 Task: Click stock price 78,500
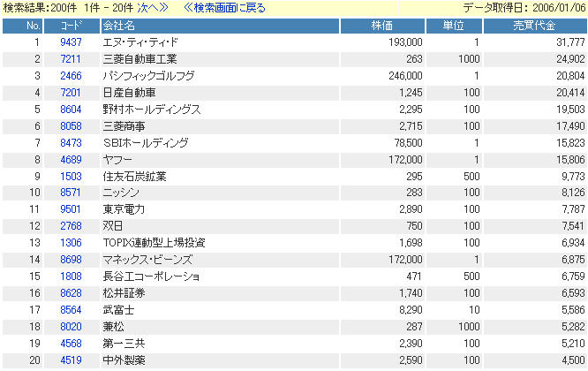pos(409,143)
